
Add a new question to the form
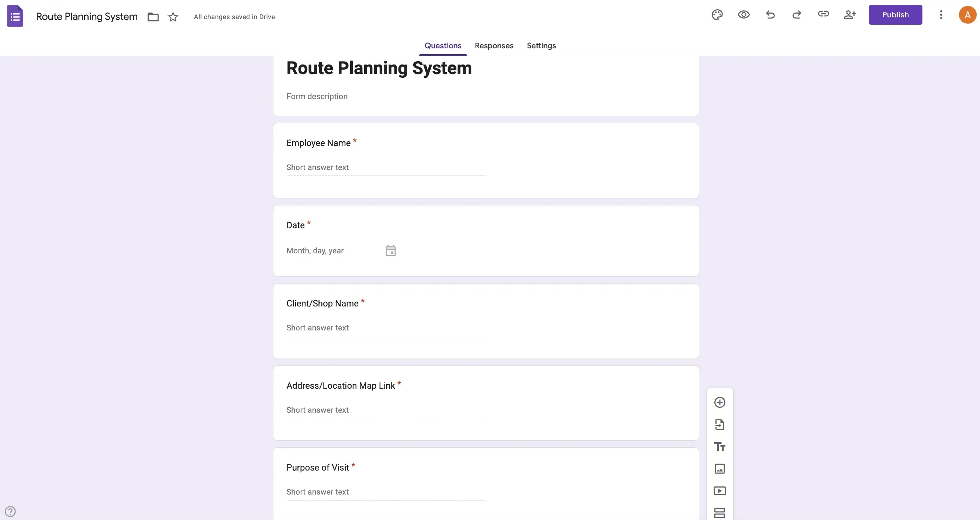point(720,402)
